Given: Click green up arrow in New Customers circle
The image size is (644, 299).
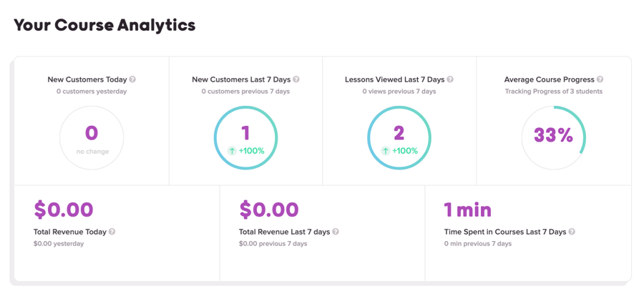Looking at the screenshot, I should tap(232, 151).
